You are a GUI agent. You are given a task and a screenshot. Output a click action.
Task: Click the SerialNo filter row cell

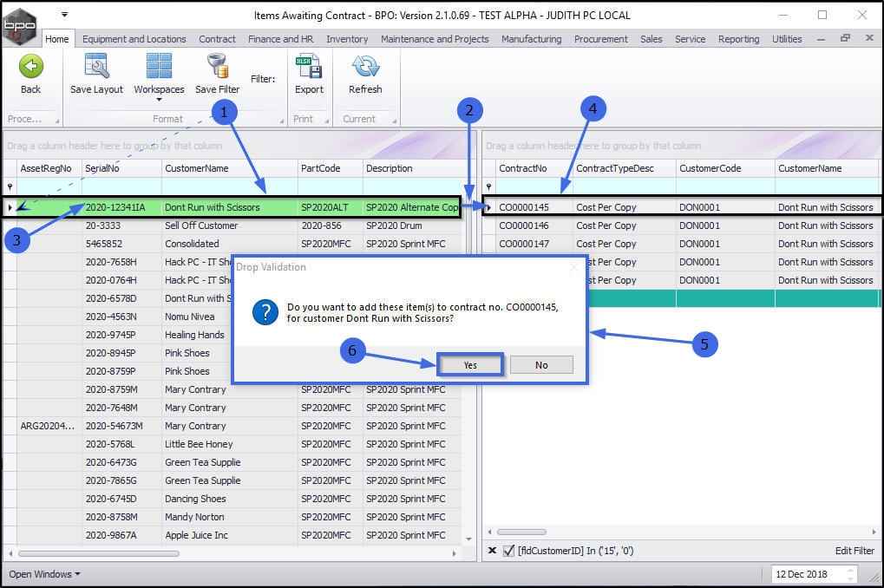click(121, 186)
